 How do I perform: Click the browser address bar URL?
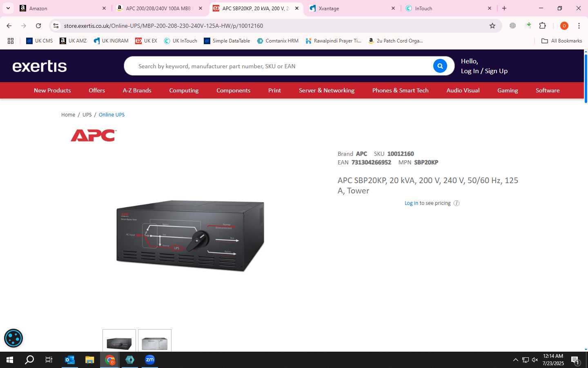point(163,26)
